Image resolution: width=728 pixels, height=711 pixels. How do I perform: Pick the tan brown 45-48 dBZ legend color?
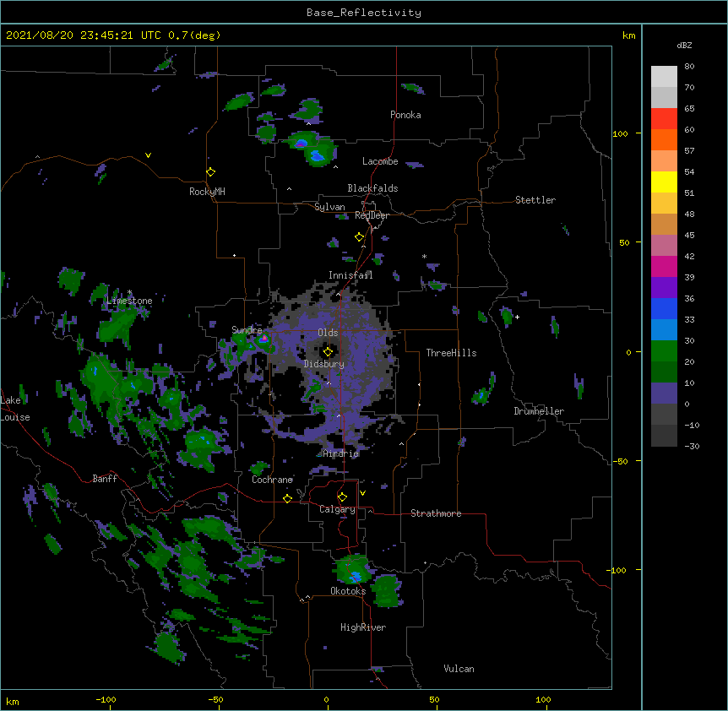pos(664,224)
